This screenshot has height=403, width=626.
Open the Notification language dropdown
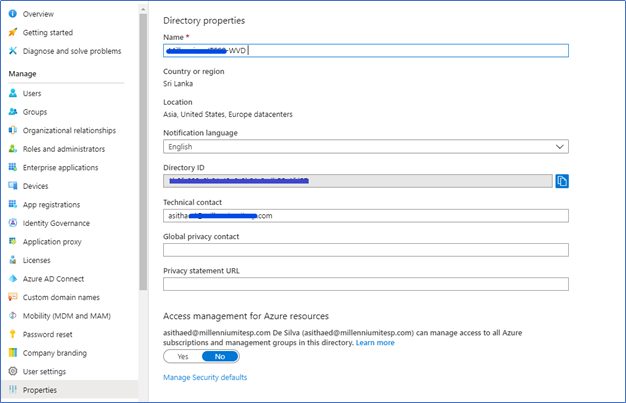point(366,147)
